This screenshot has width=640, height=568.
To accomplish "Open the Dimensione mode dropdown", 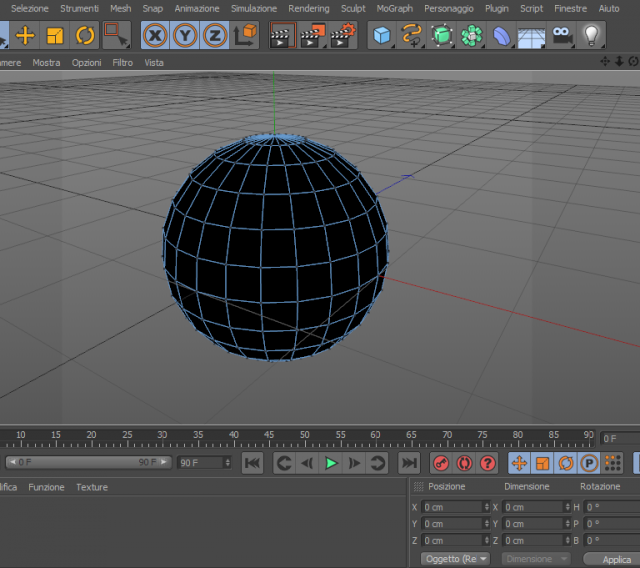I will point(536,559).
